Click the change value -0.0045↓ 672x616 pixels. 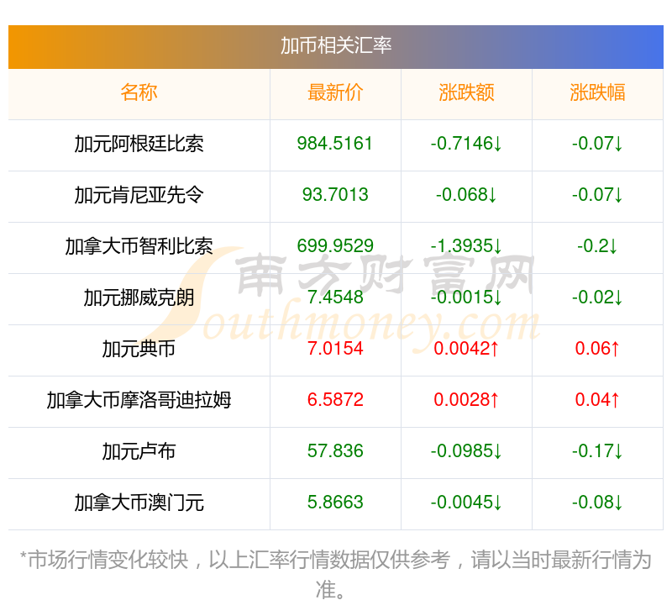tap(466, 503)
